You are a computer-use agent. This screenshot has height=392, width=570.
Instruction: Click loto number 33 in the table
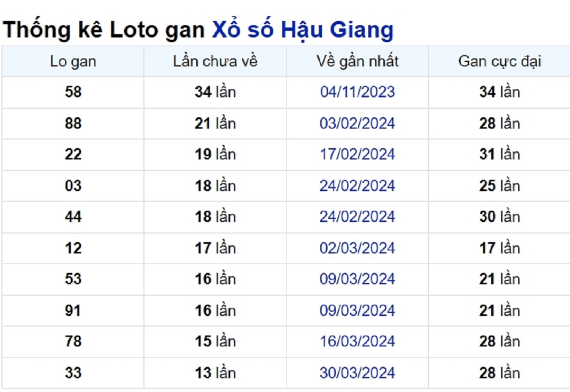(72, 373)
